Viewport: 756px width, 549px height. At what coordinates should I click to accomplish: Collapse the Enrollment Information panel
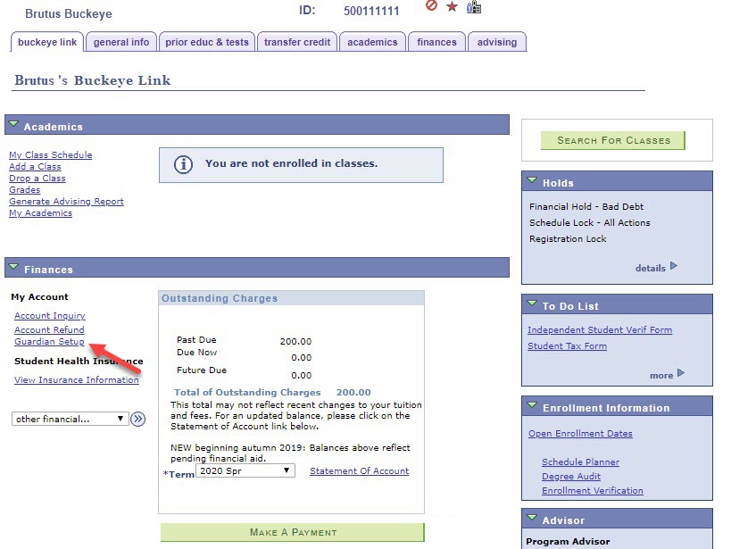pyautogui.click(x=532, y=405)
